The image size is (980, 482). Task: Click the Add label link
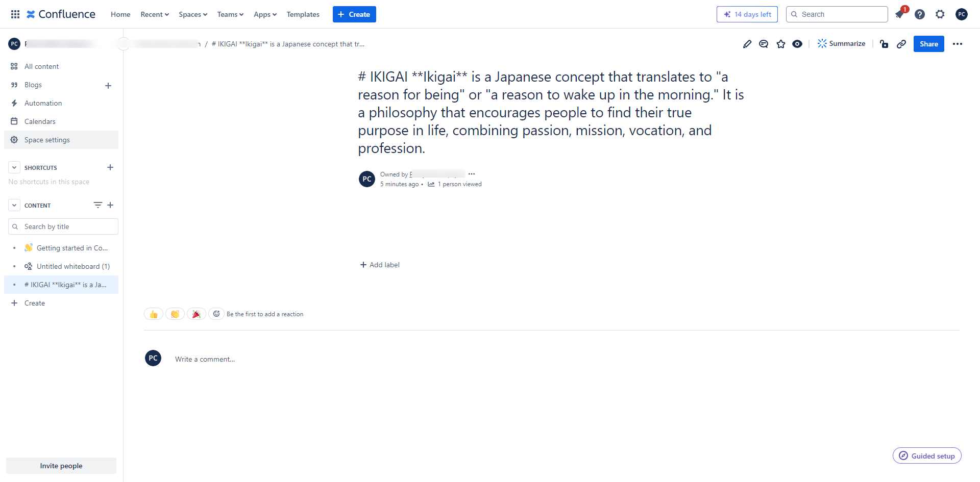point(380,265)
